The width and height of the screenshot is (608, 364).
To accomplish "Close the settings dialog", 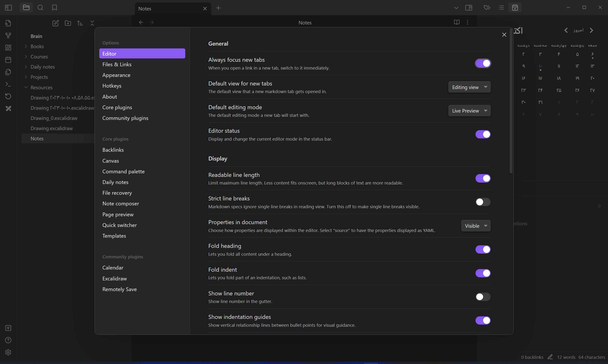I will point(504,35).
